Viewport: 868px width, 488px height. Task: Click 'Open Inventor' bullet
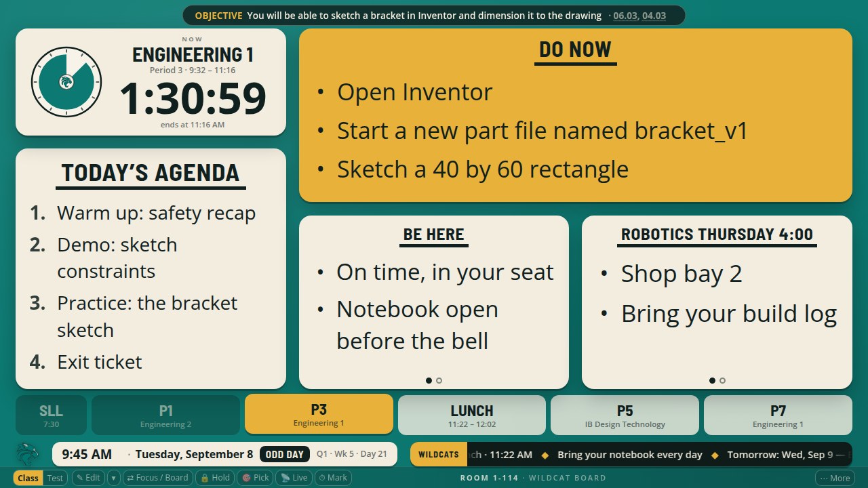[x=414, y=92]
